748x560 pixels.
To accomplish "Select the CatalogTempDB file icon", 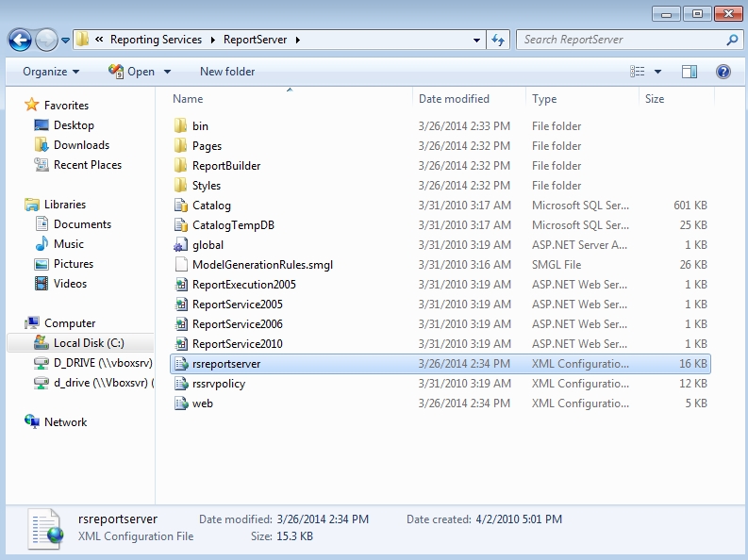I will 181,225.
